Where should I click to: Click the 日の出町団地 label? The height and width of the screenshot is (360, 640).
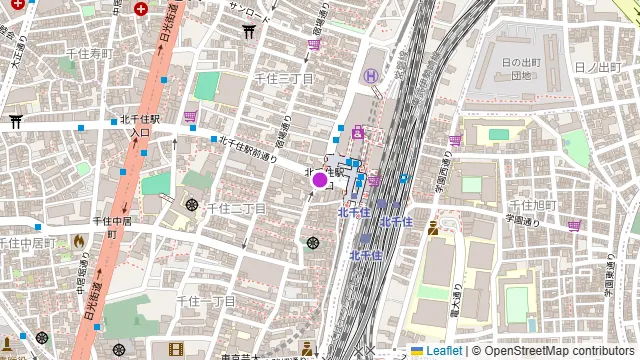521,69
